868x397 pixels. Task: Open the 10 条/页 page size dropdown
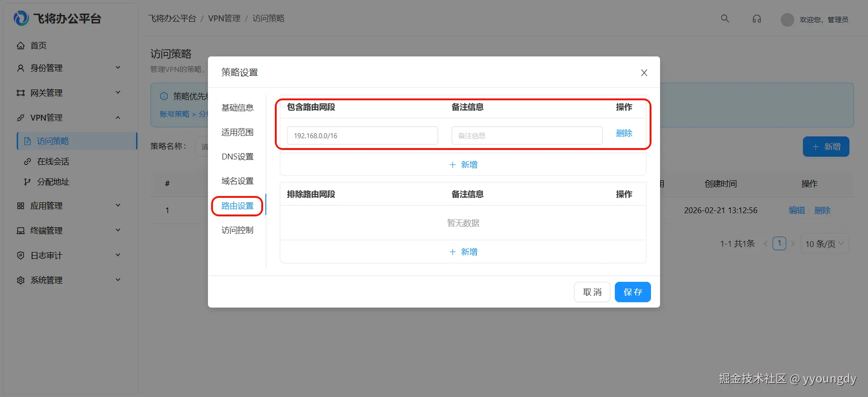(825, 243)
